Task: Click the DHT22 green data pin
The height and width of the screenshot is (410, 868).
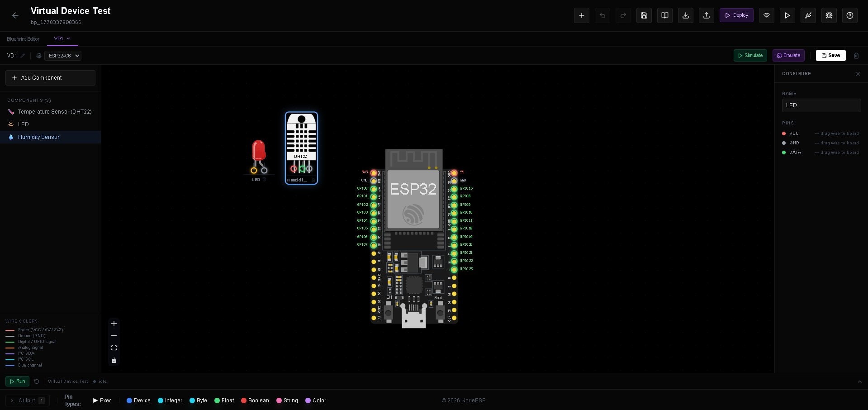Action: (302, 169)
